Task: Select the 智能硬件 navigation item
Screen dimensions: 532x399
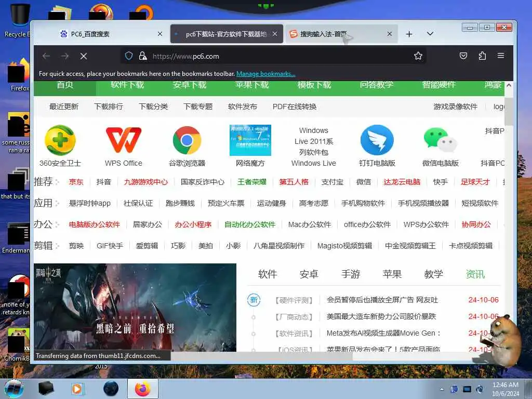Action: [438, 85]
